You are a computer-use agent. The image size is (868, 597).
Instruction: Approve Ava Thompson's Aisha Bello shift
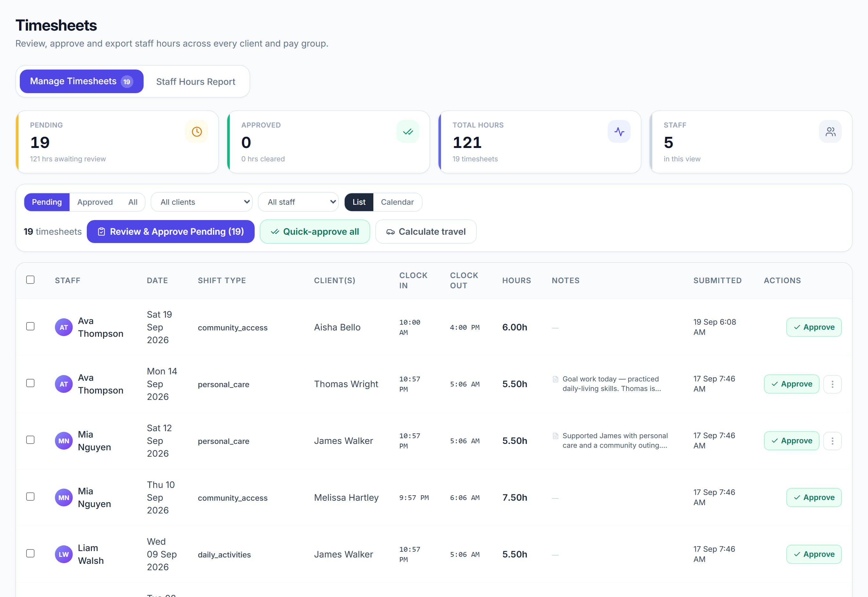[x=814, y=327]
